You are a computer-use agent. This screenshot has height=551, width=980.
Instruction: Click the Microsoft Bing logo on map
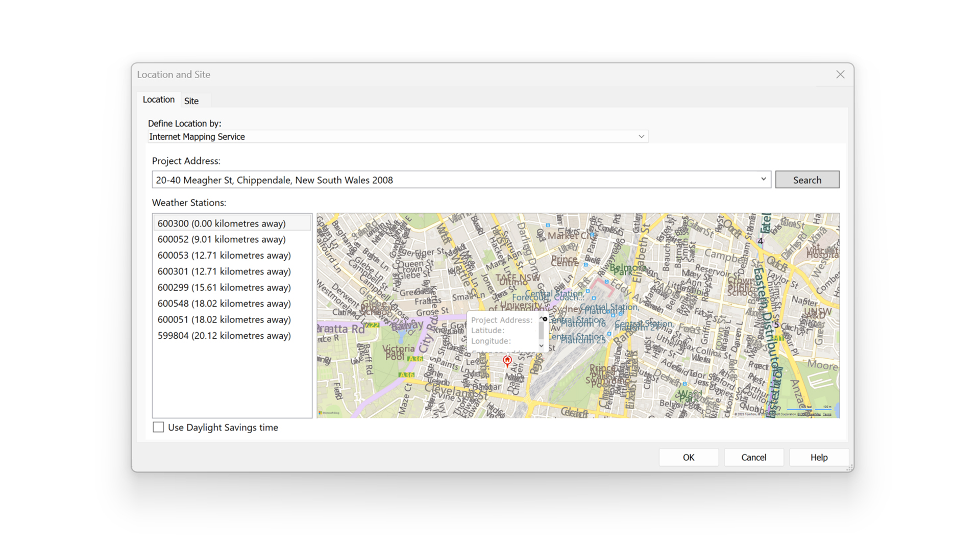coord(329,413)
